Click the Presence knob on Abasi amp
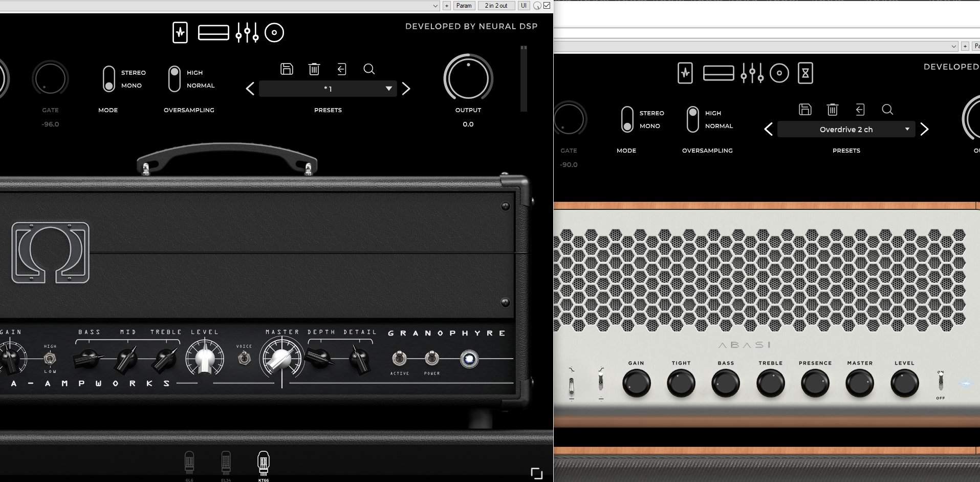980x482 pixels. (x=815, y=383)
